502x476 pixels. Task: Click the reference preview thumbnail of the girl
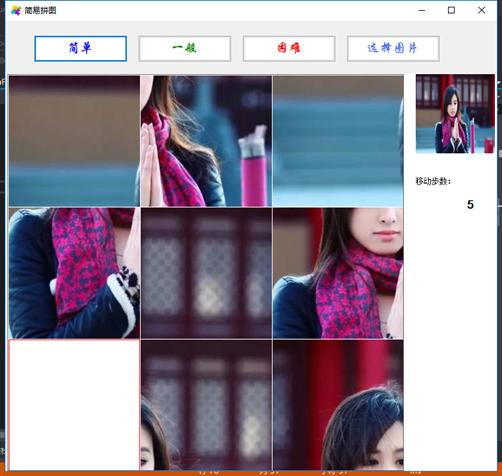[x=455, y=114]
